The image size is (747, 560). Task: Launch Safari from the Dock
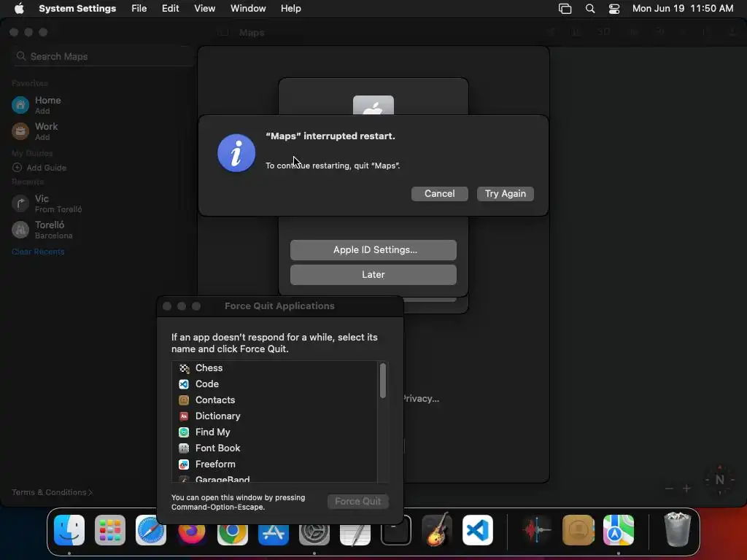click(x=151, y=530)
